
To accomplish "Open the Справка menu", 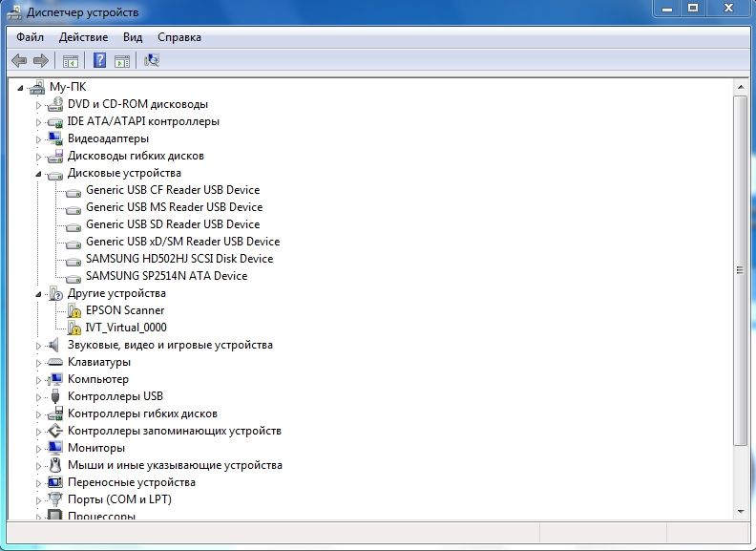I will 179,37.
